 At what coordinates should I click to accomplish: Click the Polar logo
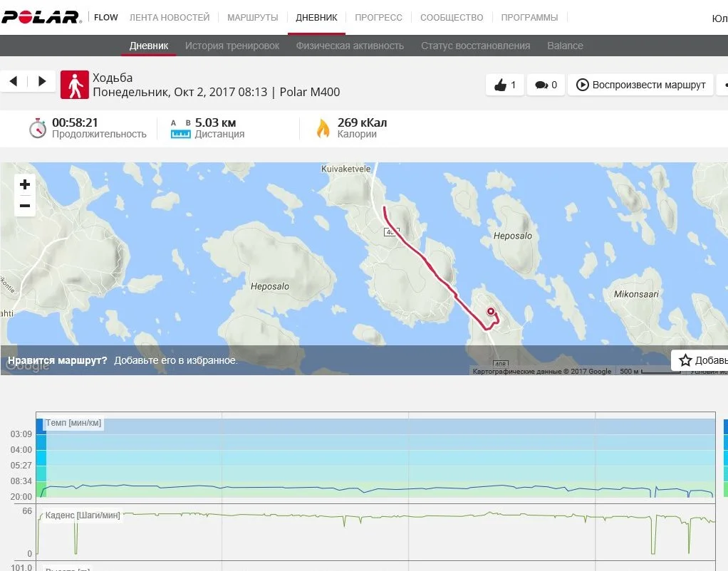[x=41, y=17]
